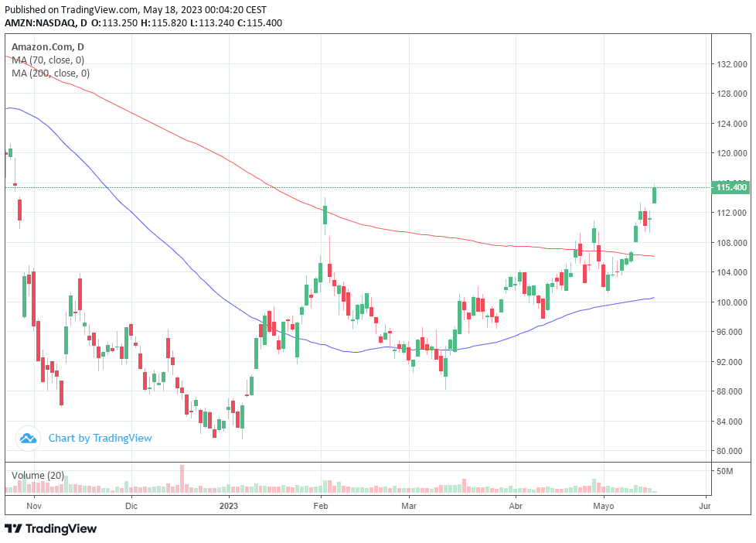Click the Nov date axis label
Image resolution: width=756 pixels, height=543 pixels.
pos(34,506)
